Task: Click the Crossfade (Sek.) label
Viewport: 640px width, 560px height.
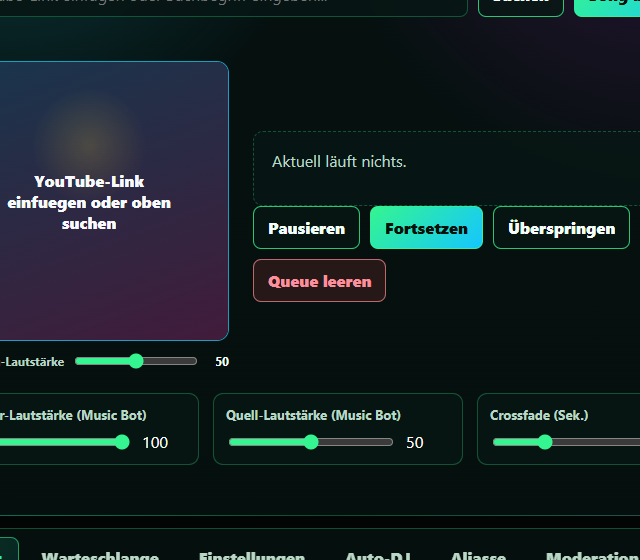Action: pos(539,416)
